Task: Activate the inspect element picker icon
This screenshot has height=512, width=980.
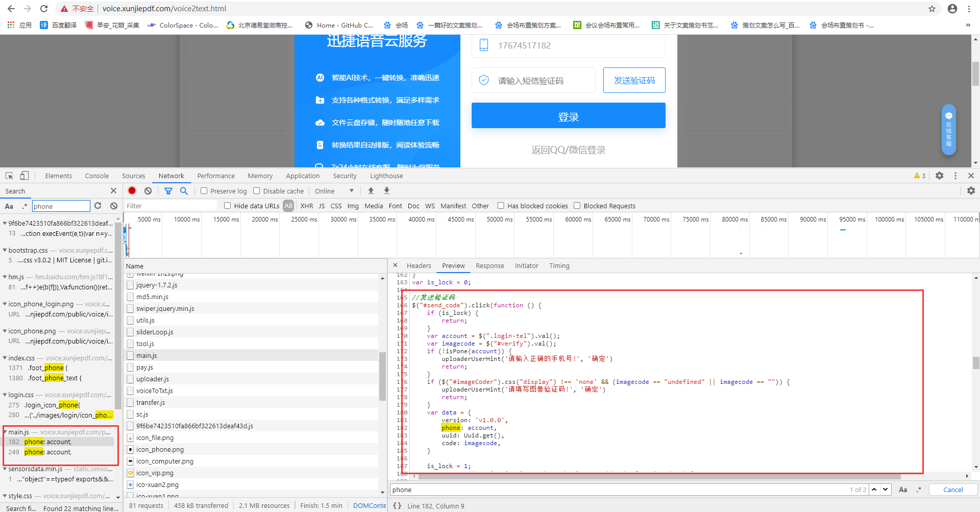Action: [x=9, y=176]
